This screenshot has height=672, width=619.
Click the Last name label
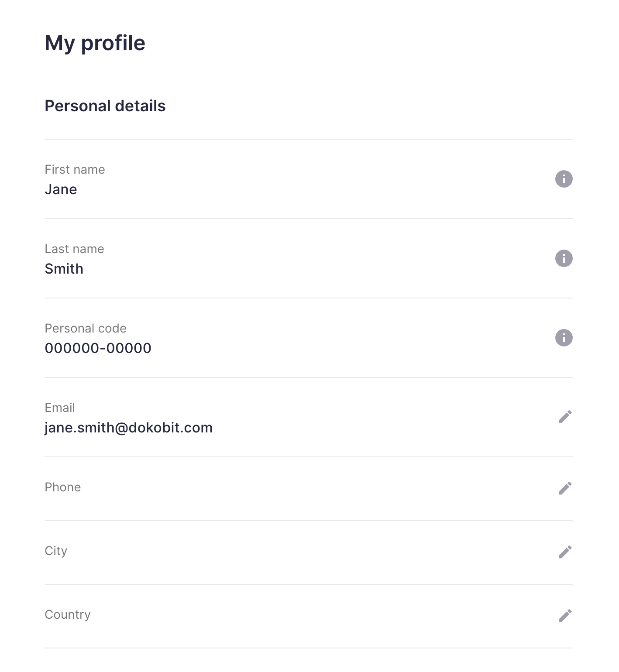point(75,249)
